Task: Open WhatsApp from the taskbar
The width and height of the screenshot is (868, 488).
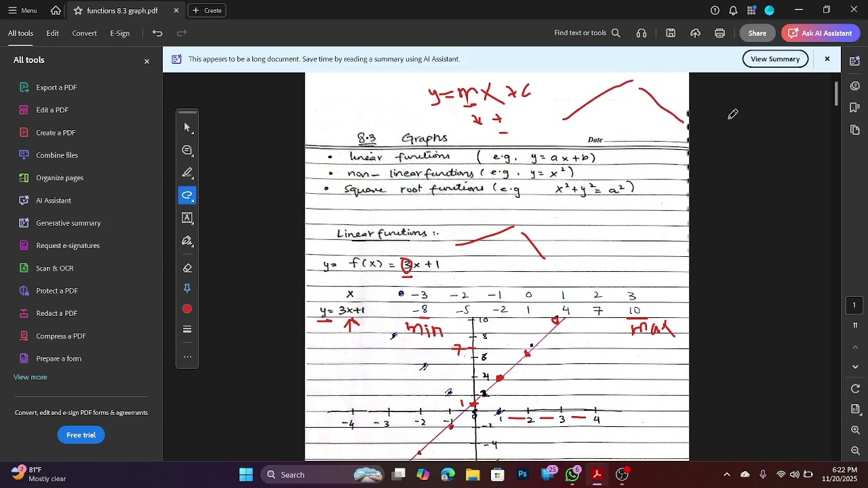Action: (x=572, y=474)
